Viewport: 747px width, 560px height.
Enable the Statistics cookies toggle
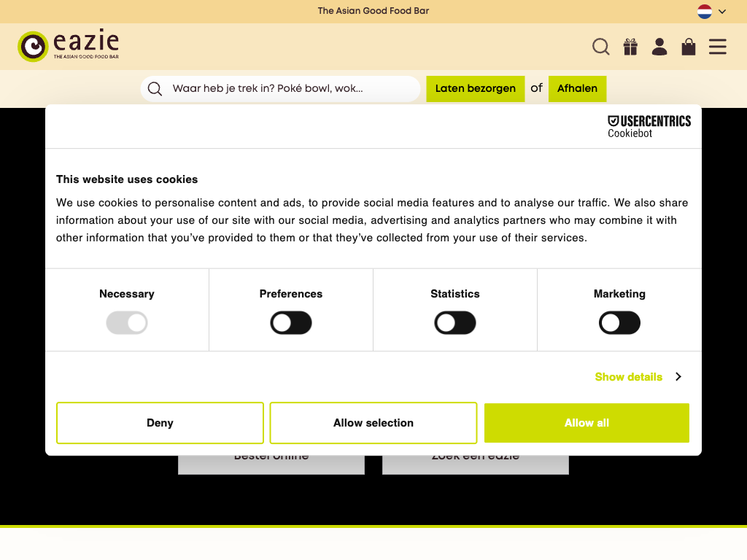click(455, 323)
